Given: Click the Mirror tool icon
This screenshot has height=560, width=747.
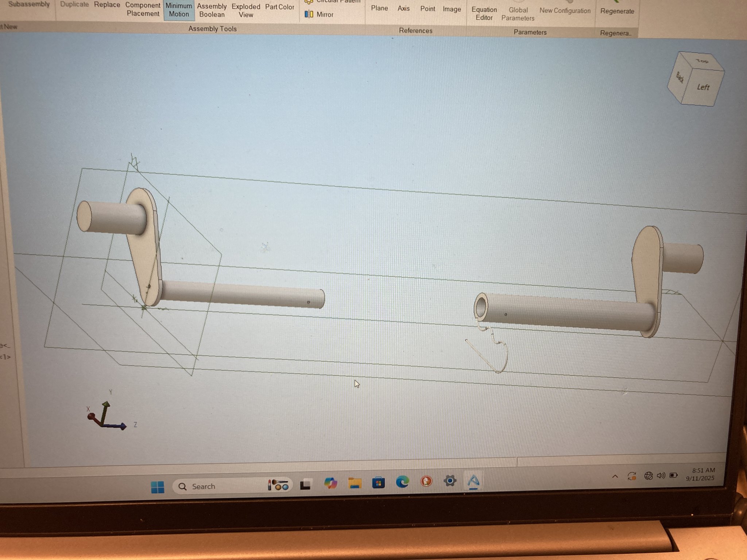Looking at the screenshot, I should tap(309, 14).
